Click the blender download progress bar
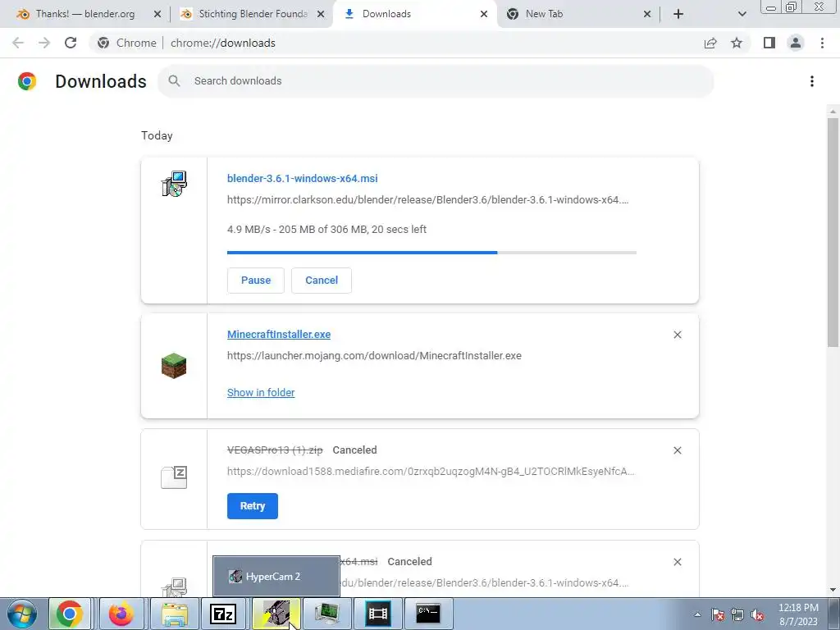 click(431, 253)
